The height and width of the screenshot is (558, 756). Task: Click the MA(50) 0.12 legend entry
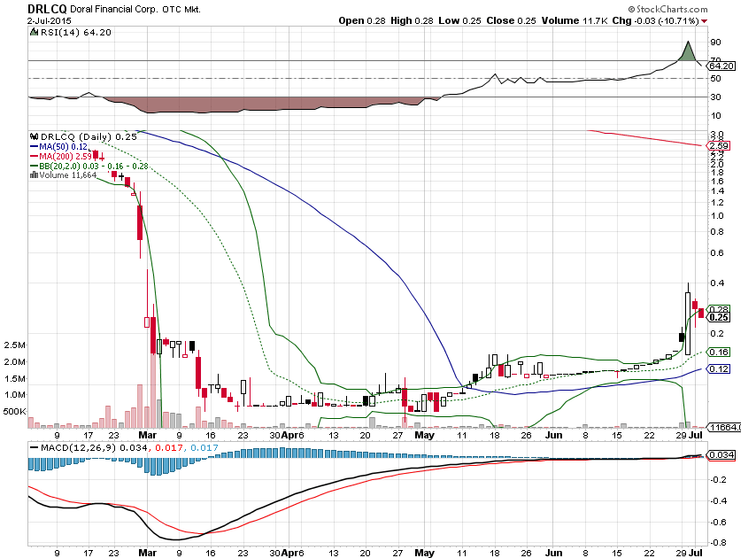point(59,147)
